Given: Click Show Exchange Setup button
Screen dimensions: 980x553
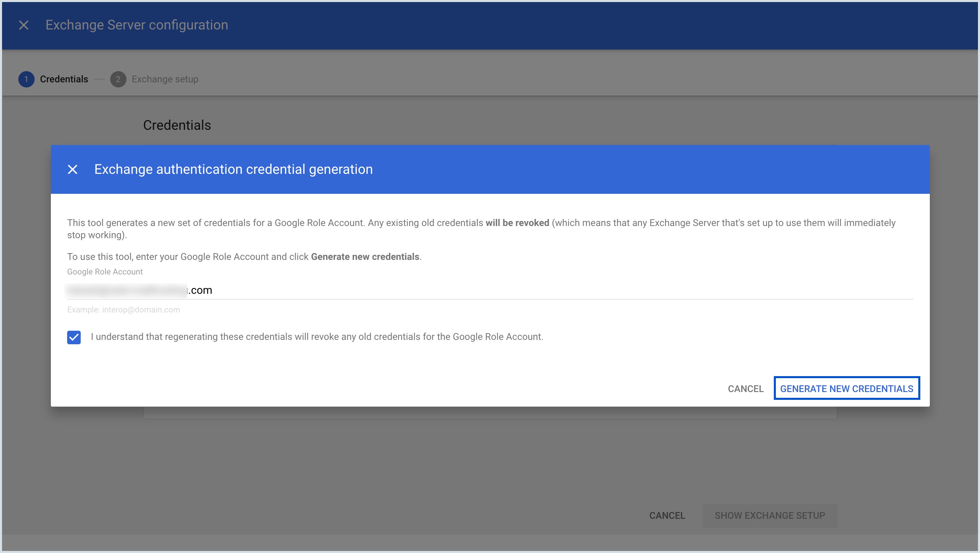Looking at the screenshot, I should point(770,515).
